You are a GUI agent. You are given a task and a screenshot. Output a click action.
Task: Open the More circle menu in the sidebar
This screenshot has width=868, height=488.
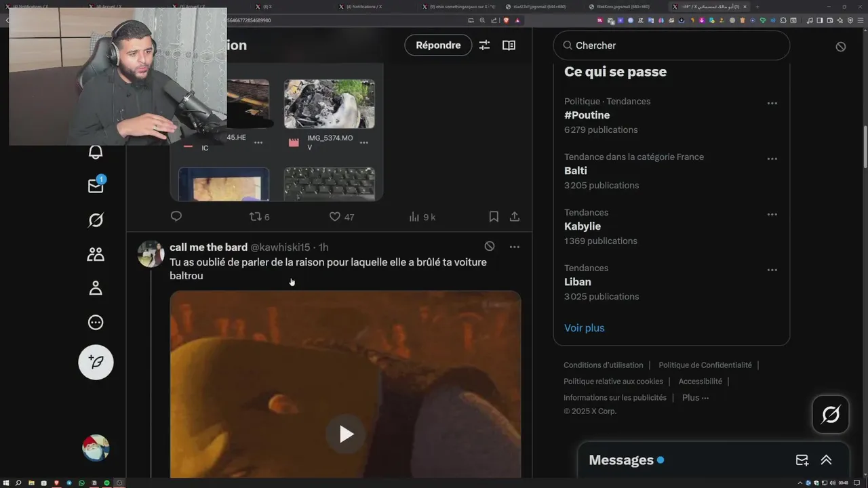tap(96, 323)
